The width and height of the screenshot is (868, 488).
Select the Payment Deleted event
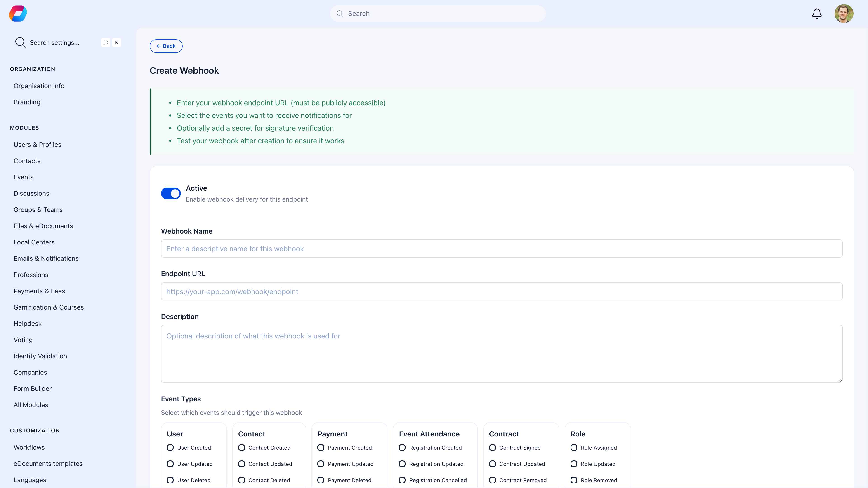click(321, 480)
